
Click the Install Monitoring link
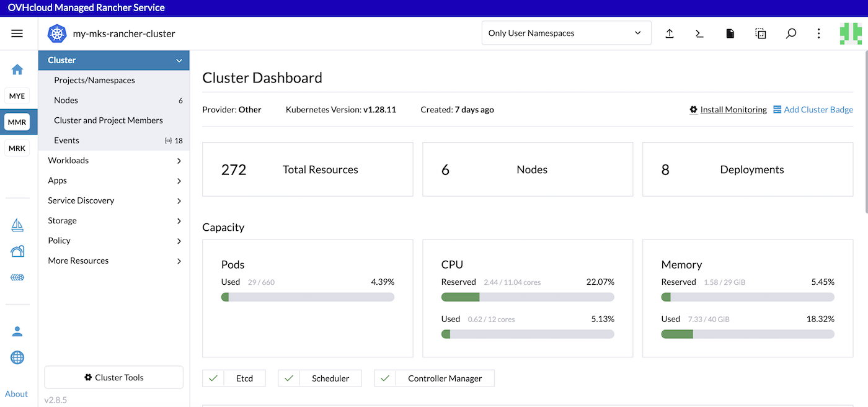coord(733,109)
